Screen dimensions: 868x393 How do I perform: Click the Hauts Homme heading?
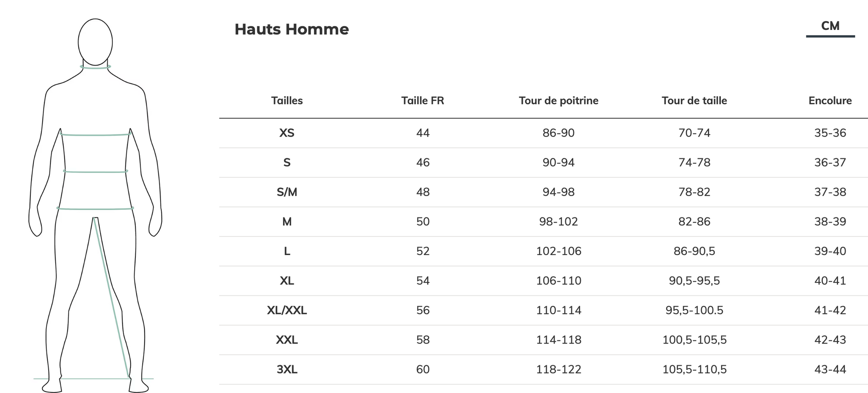click(x=292, y=29)
